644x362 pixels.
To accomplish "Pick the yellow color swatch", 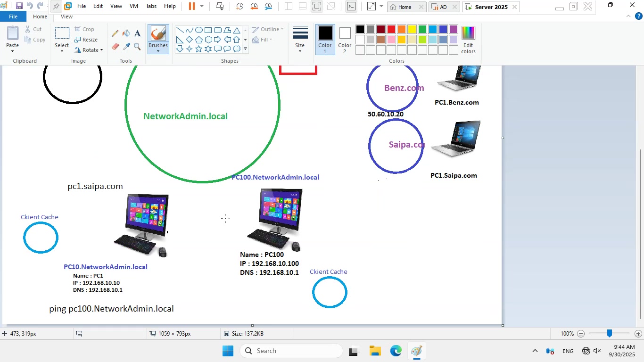I will point(412,29).
